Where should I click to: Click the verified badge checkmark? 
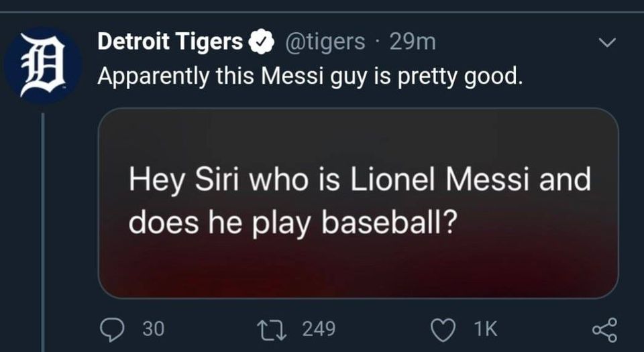point(261,43)
